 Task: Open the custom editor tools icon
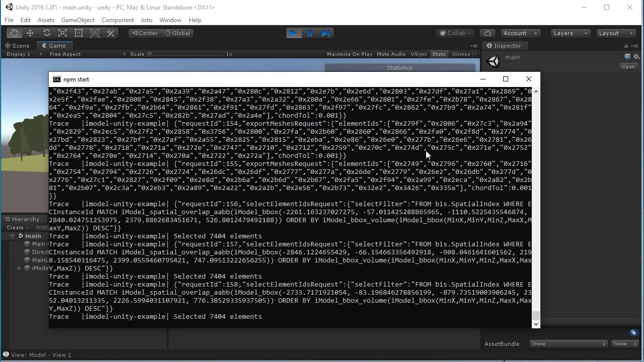coord(111,33)
